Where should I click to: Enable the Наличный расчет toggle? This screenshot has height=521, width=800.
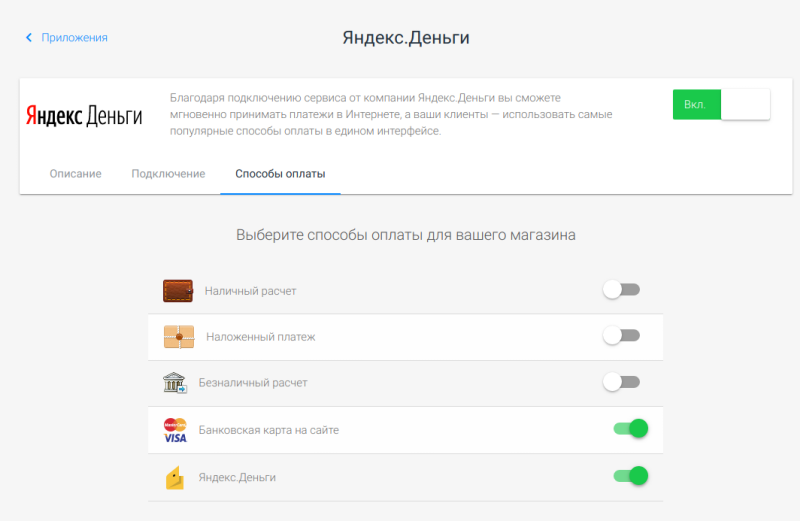click(621, 290)
